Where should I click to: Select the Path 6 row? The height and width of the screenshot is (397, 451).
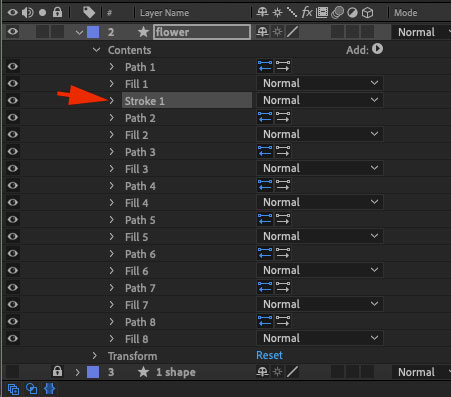coord(140,254)
